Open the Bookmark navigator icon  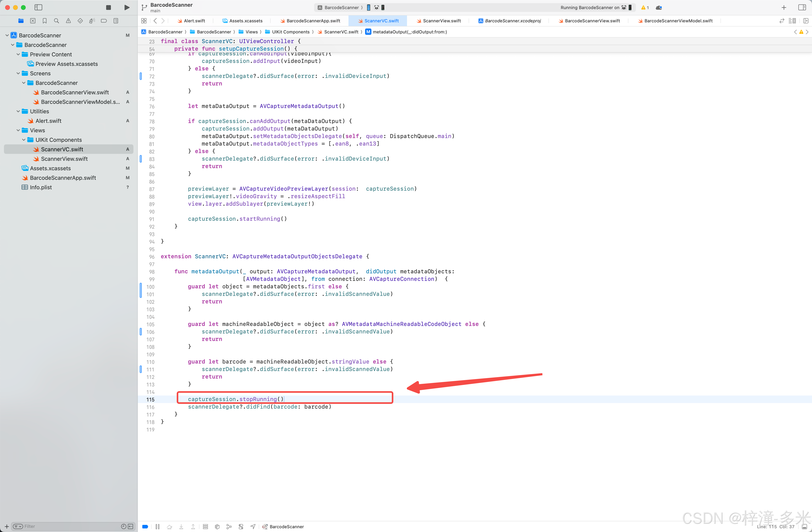coord(45,21)
